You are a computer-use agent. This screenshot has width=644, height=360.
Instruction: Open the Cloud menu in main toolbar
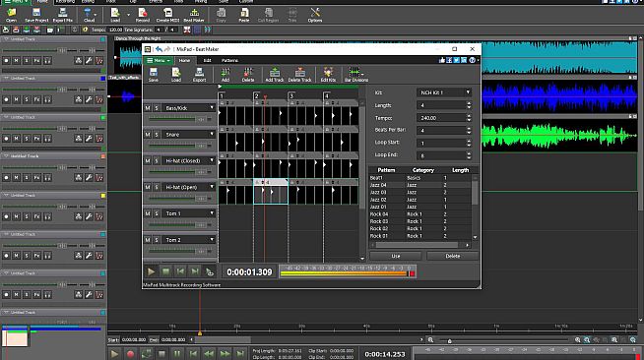pos(89,15)
